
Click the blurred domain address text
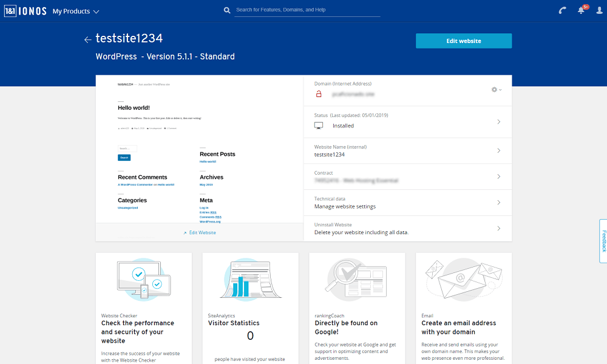353,94
